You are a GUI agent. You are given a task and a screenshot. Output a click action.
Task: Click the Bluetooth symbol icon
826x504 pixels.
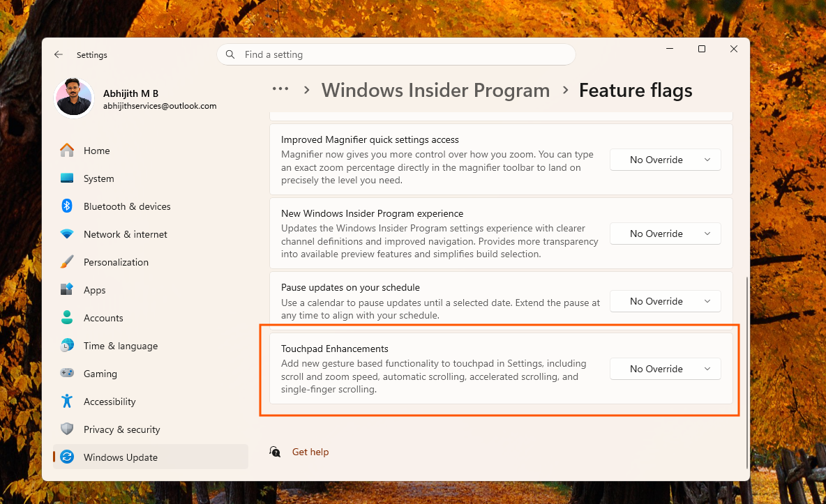pyautogui.click(x=67, y=206)
